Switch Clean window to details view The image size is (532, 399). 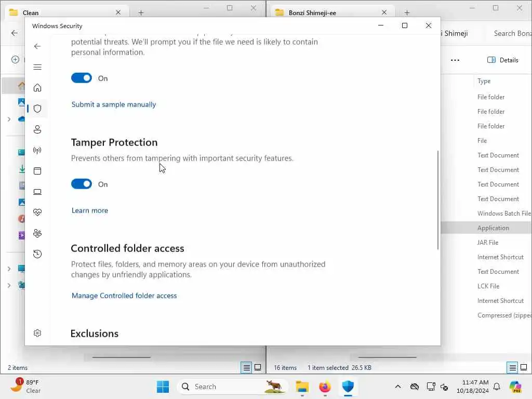pos(247,367)
